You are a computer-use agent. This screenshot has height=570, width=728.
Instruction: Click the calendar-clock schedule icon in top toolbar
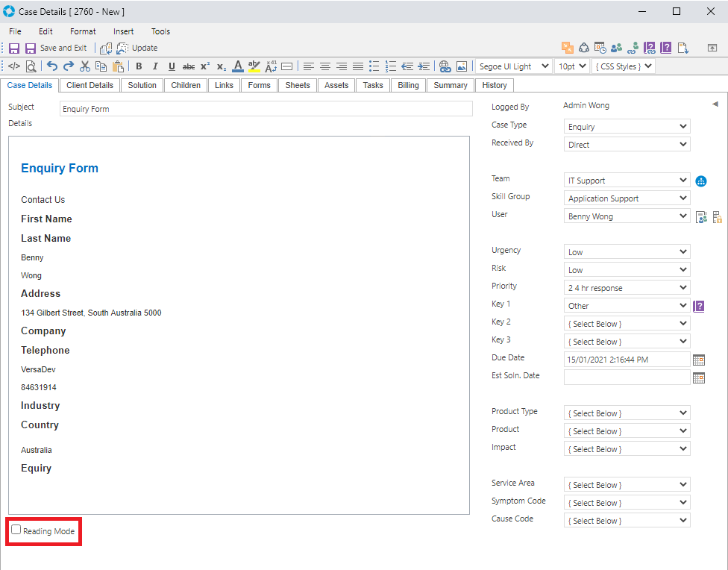600,48
